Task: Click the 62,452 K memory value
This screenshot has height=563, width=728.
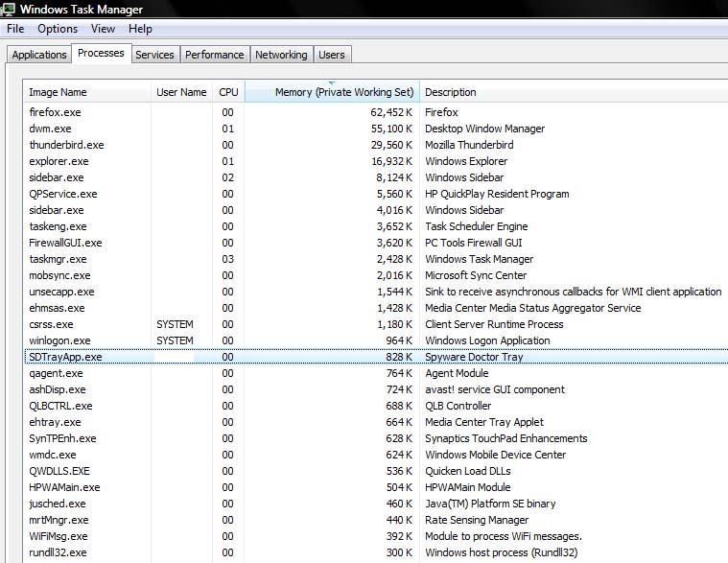Action: click(x=391, y=112)
